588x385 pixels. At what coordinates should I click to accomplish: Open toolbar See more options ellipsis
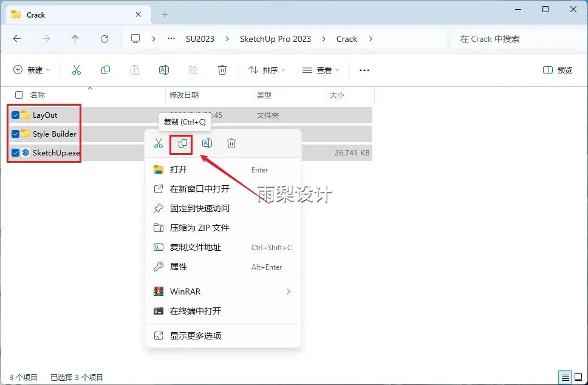[x=364, y=70]
